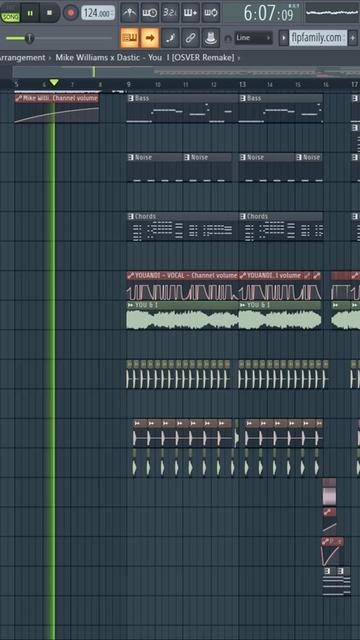The image size is (360, 640).
Task: Toggle the metronome icon
Action: coord(130,13)
